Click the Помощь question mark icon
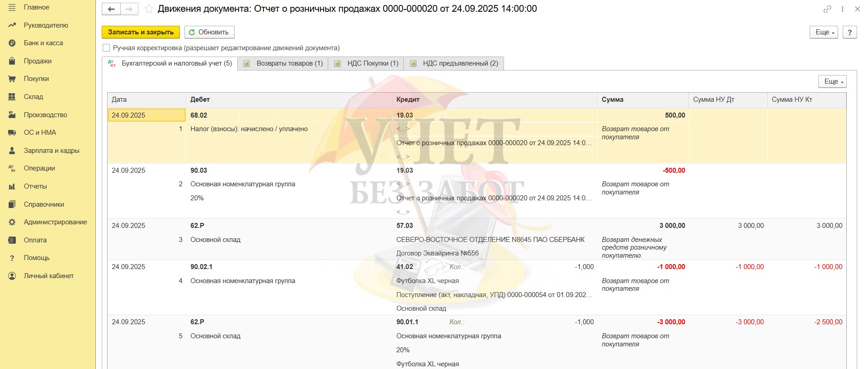Viewport: 868px width, 369px height. tap(12, 258)
